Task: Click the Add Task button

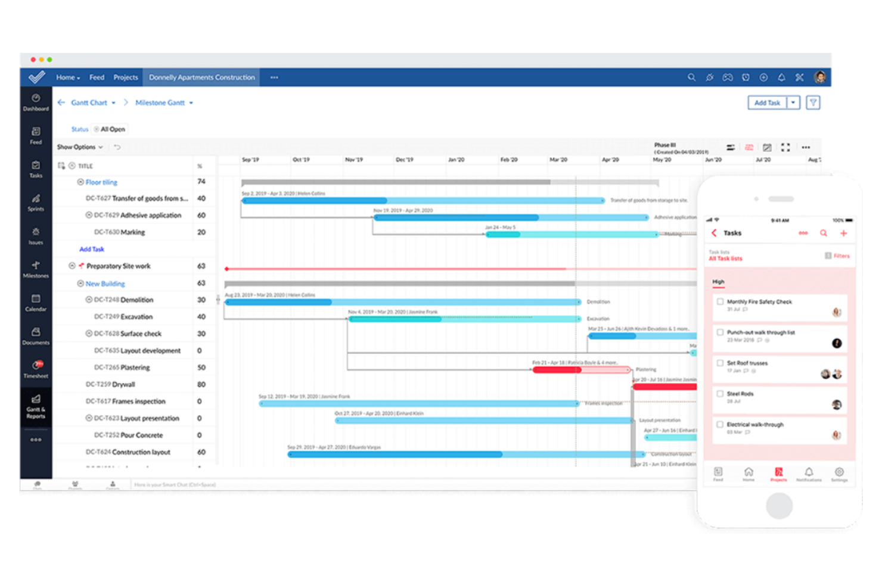Action: coord(767,102)
